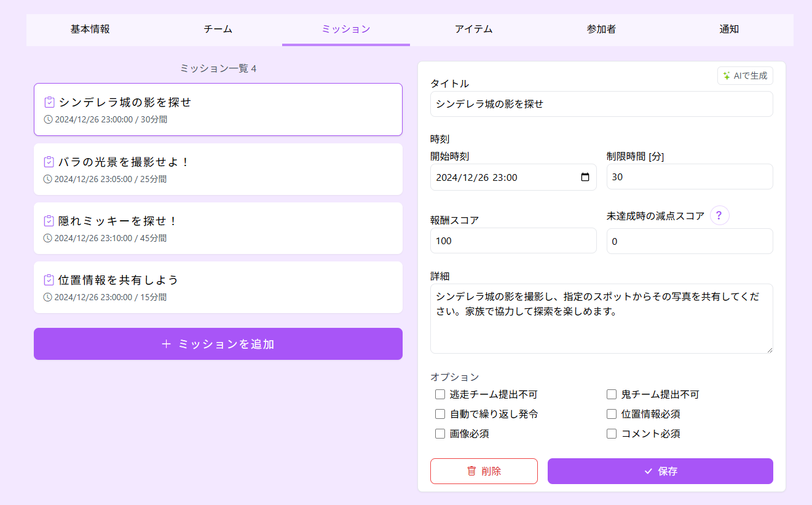Click the plus icon in ミッションを追加
This screenshot has width=812, height=505.
pos(166,344)
